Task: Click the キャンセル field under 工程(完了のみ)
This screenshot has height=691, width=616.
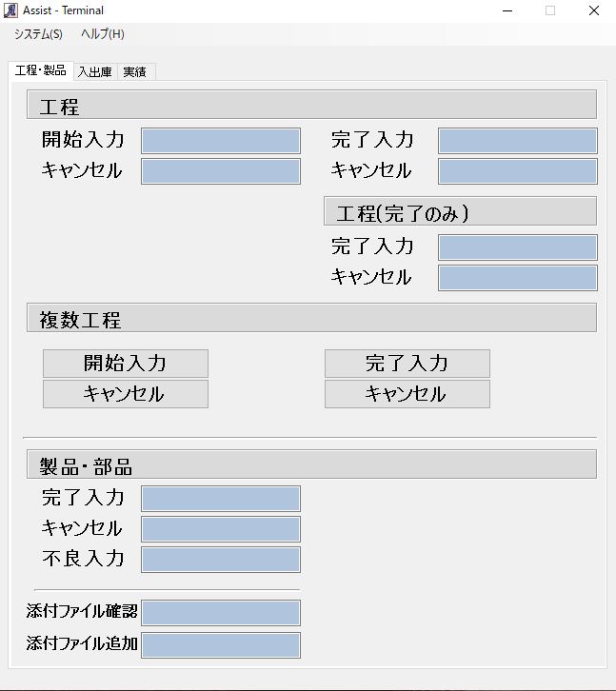Action: tap(518, 278)
